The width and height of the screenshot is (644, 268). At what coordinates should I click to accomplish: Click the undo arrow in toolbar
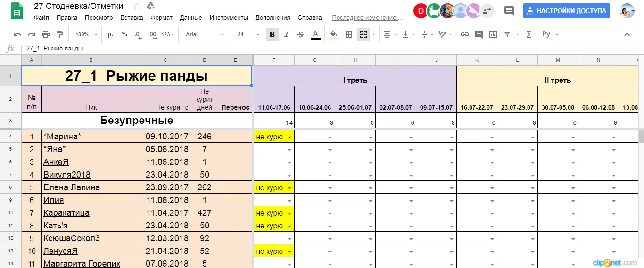pos(17,34)
